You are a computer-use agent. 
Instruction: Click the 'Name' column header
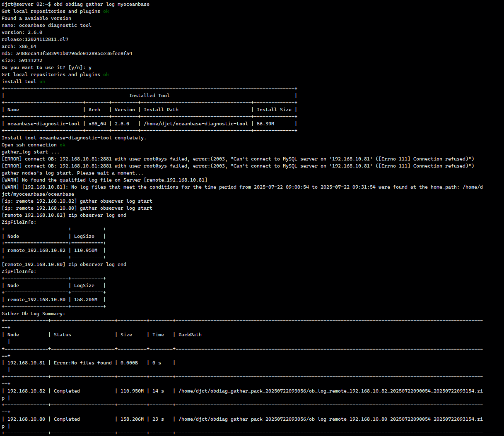point(13,110)
